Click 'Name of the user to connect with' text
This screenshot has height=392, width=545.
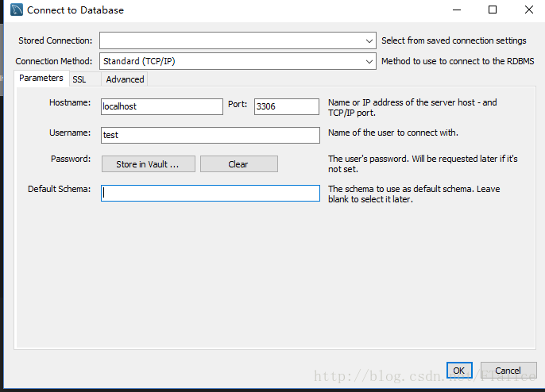click(393, 133)
